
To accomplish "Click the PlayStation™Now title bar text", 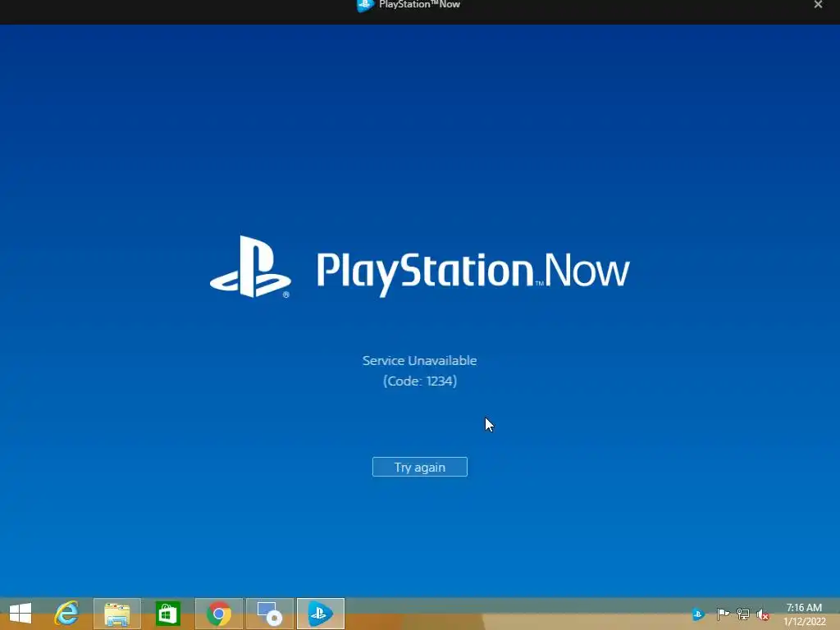I will pyautogui.click(x=419, y=5).
